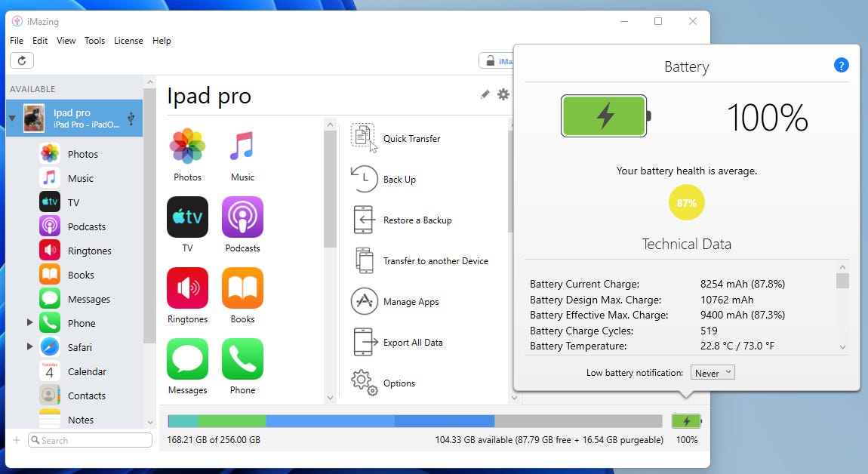
Task: Open the License menu
Action: tap(128, 41)
